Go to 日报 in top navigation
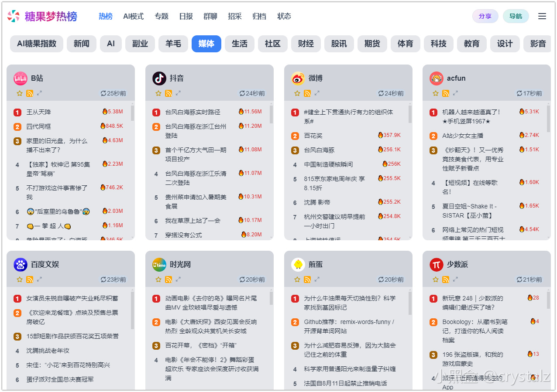This screenshot has width=557, height=392. pos(186,16)
